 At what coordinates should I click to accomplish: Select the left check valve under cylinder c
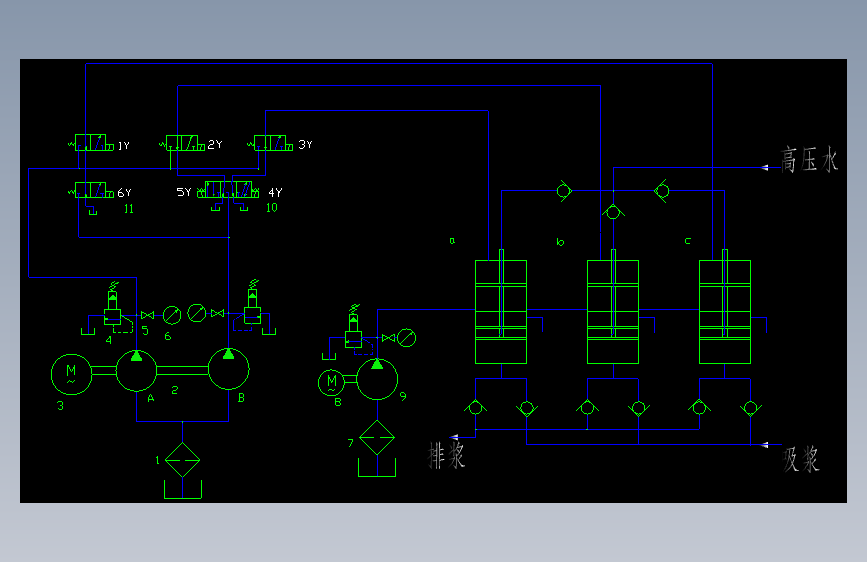tap(699, 408)
